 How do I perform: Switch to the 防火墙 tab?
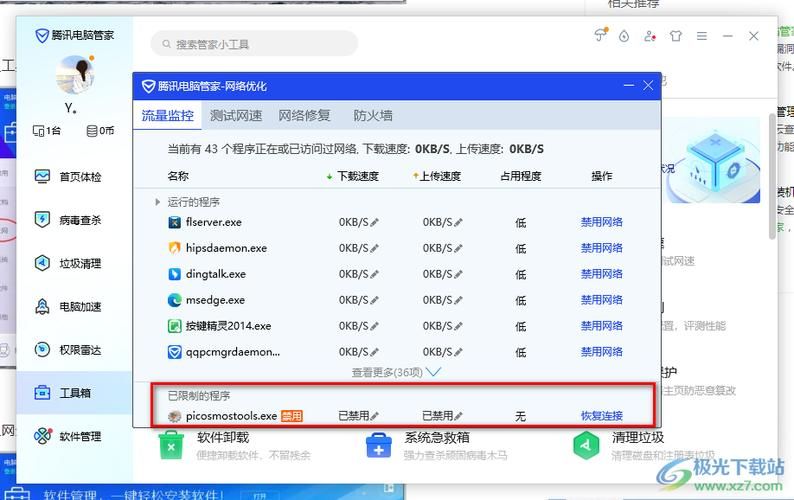coord(373,116)
